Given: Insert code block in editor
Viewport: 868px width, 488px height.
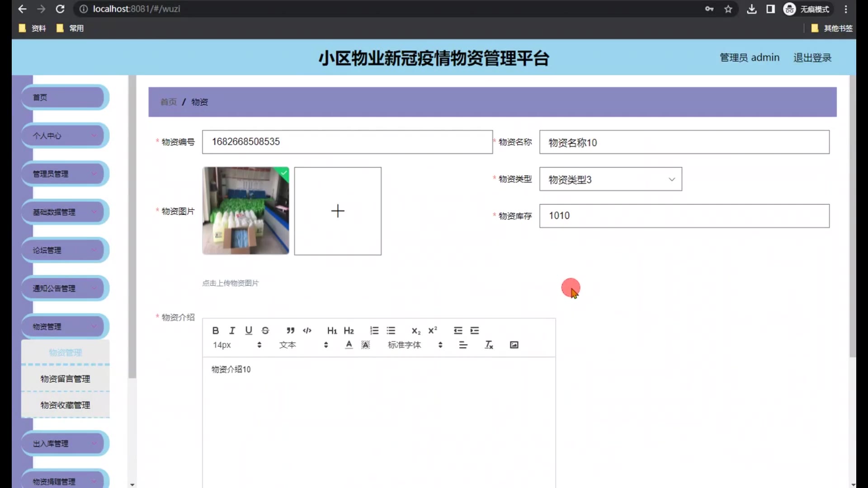Looking at the screenshot, I should tap(307, 331).
